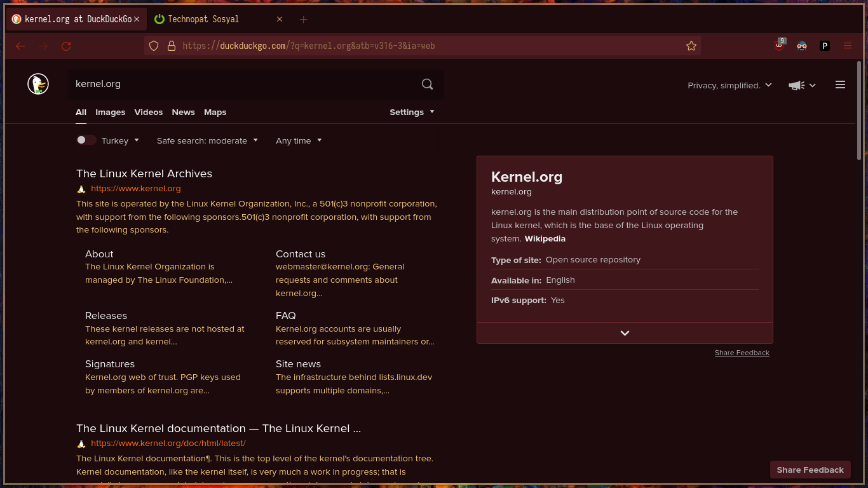Open the kernel.org/doc/html/latest URL link
This screenshot has height=488, width=868.
pyautogui.click(x=168, y=444)
